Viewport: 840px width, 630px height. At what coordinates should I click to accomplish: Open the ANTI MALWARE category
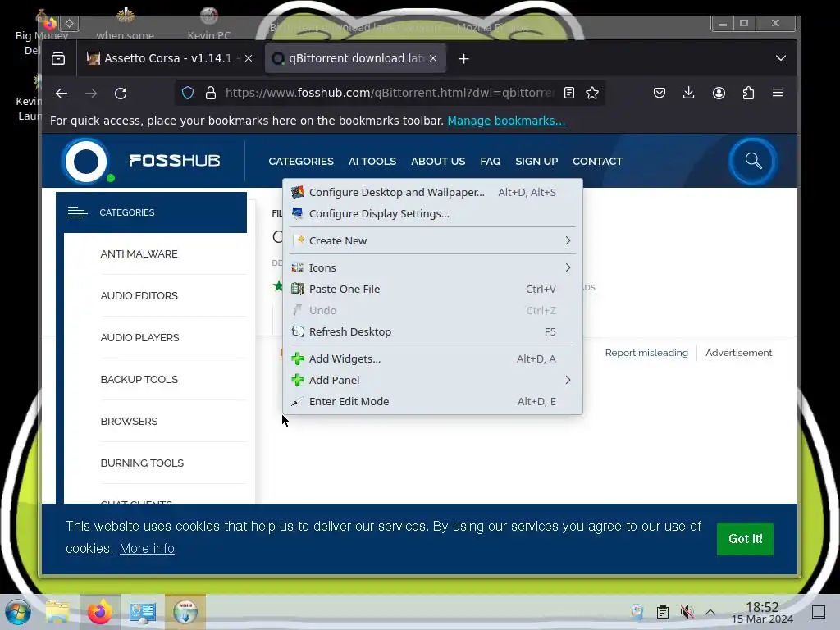coord(139,254)
